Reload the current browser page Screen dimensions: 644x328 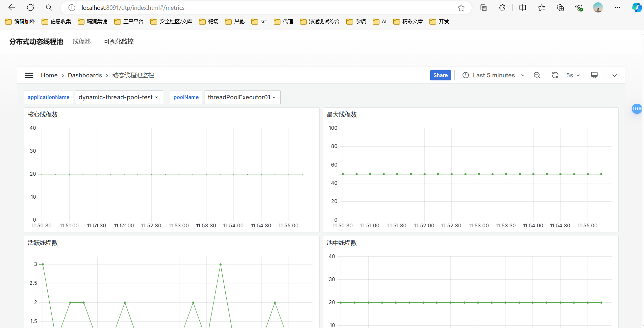point(30,7)
